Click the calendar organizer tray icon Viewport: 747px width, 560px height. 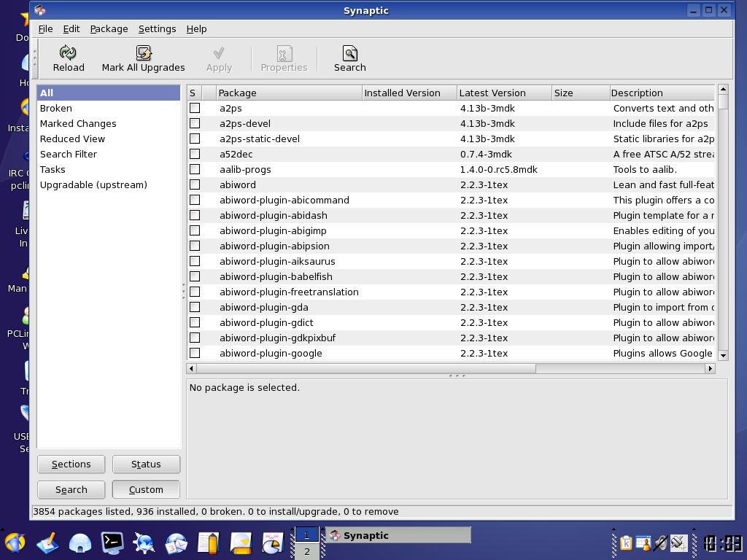tap(643, 542)
